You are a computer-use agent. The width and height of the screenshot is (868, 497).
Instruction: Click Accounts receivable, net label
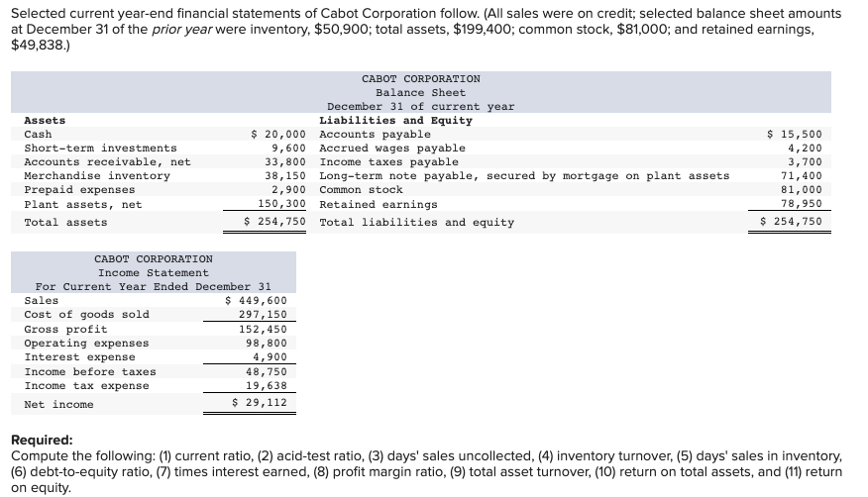[x=107, y=162]
